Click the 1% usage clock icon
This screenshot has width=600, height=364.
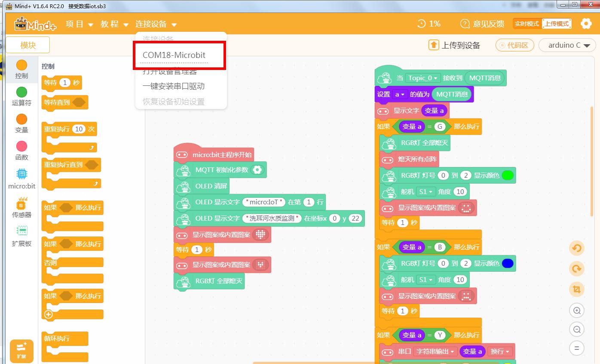coord(422,24)
